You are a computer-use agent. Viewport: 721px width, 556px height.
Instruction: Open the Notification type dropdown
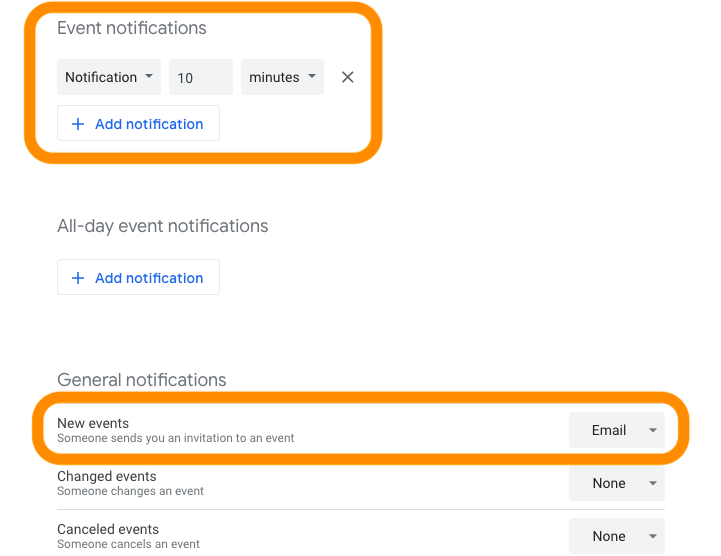point(109,77)
